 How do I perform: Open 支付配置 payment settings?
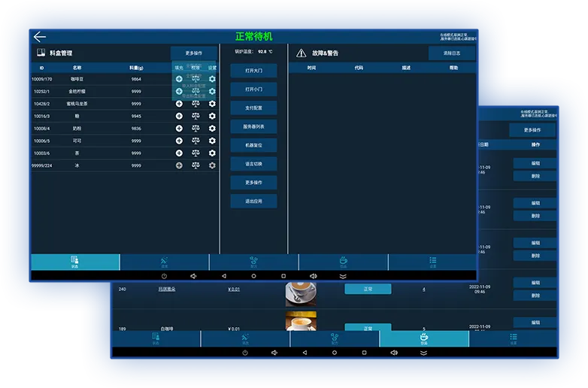point(254,108)
